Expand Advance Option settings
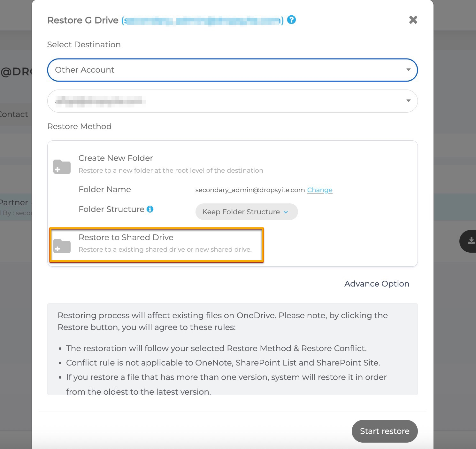476x449 pixels. click(x=377, y=284)
